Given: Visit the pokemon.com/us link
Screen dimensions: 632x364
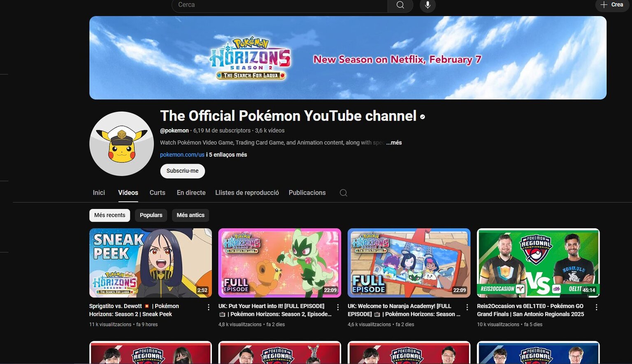Looking at the screenshot, I should [x=182, y=155].
